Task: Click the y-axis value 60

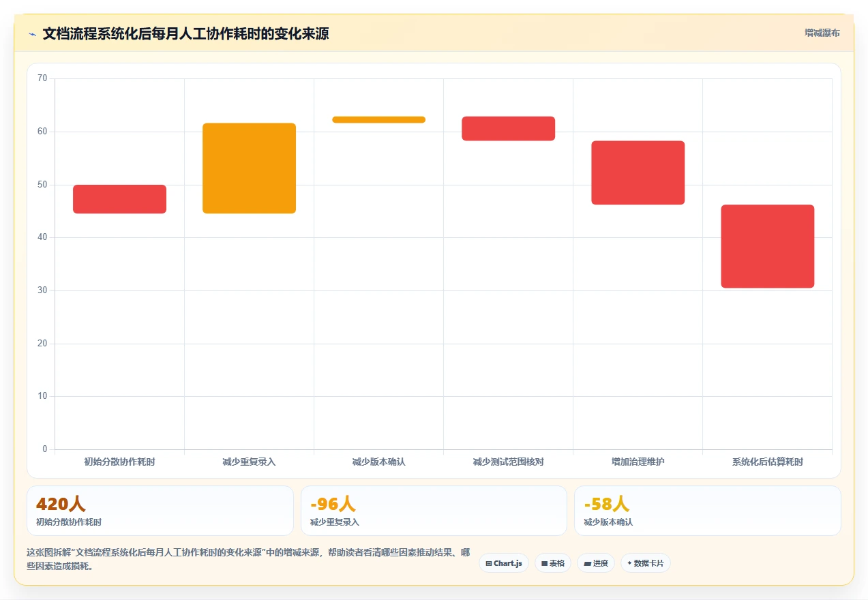Action: (x=42, y=132)
